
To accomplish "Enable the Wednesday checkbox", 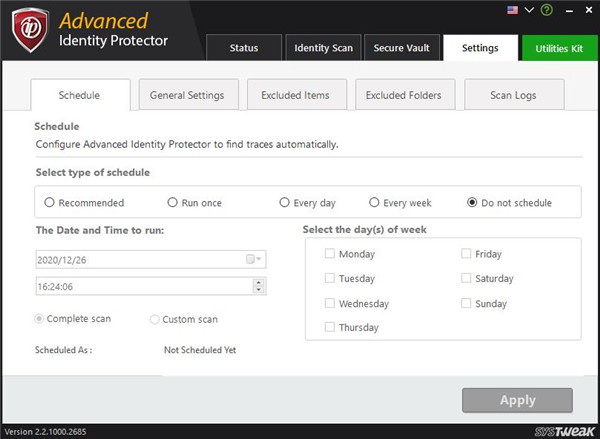I will click(329, 303).
